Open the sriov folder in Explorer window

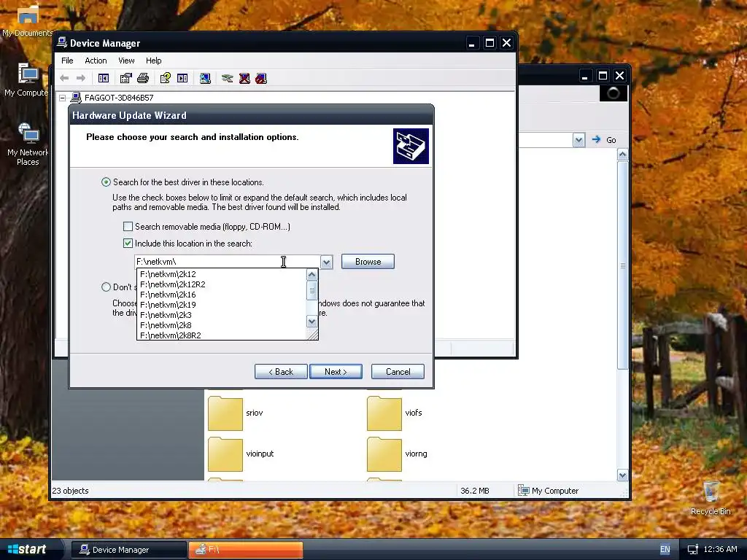(x=225, y=413)
